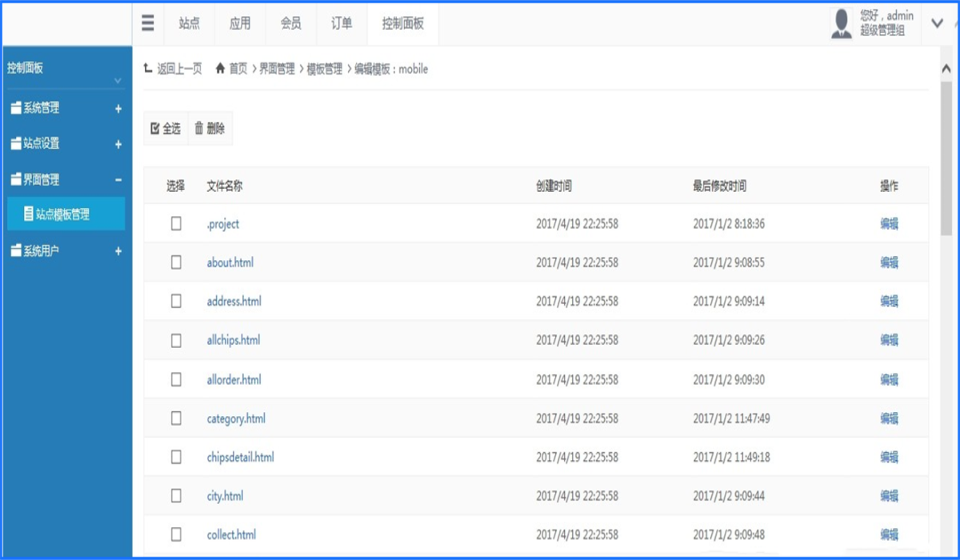Tick the checkbox for chipsdetail.html
The image size is (960, 560).
176,457
